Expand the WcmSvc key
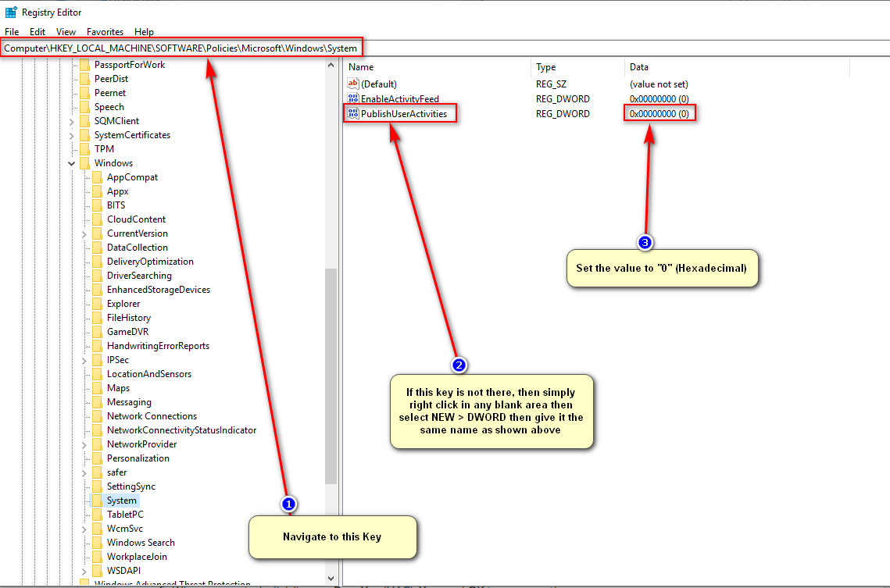Image resolution: width=890 pixels, height=588 pixels. tap(84, 529)
